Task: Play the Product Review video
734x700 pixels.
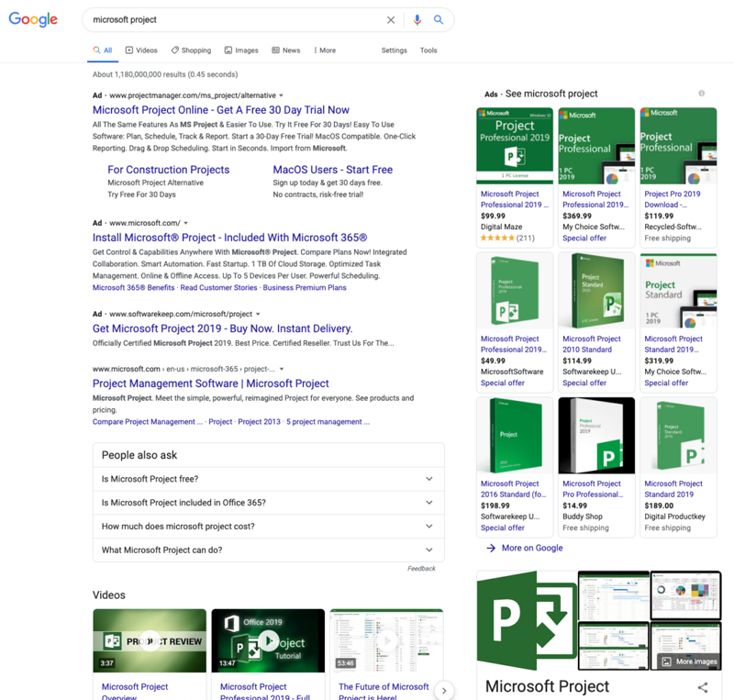Action: (150, 640)
